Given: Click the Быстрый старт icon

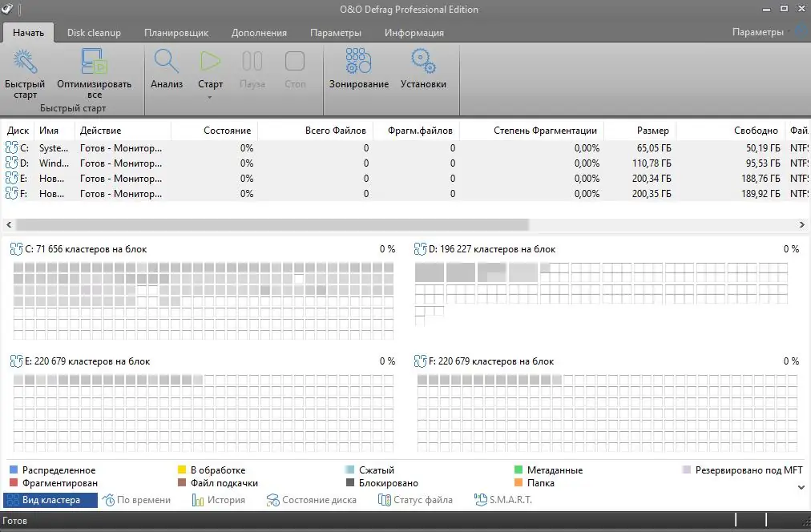Looking at the screenshot, I should pos(25,61).
